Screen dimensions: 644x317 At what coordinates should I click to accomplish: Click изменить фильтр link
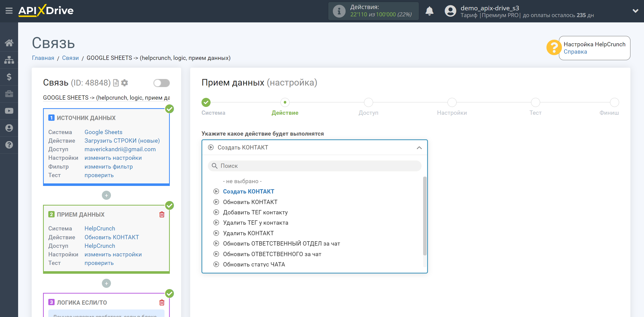tap(108, 167)
